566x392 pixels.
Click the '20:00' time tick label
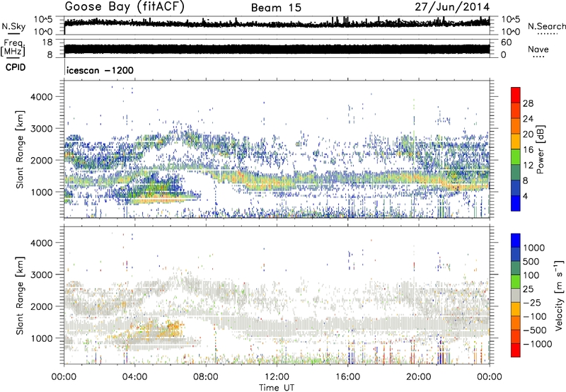coord(418,377)
